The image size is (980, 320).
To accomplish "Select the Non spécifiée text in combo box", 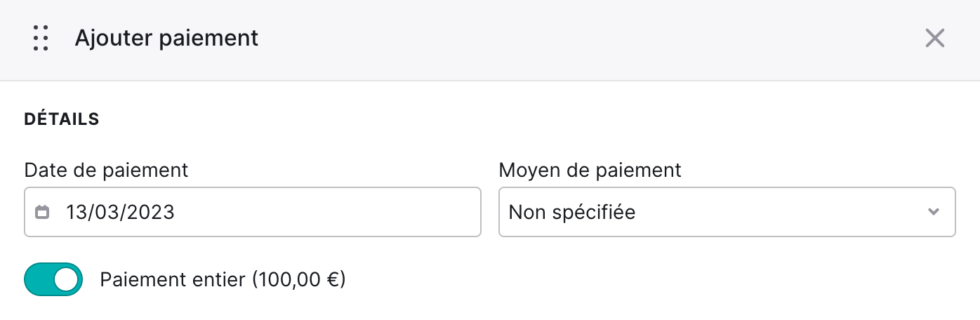I will [572, 212].
